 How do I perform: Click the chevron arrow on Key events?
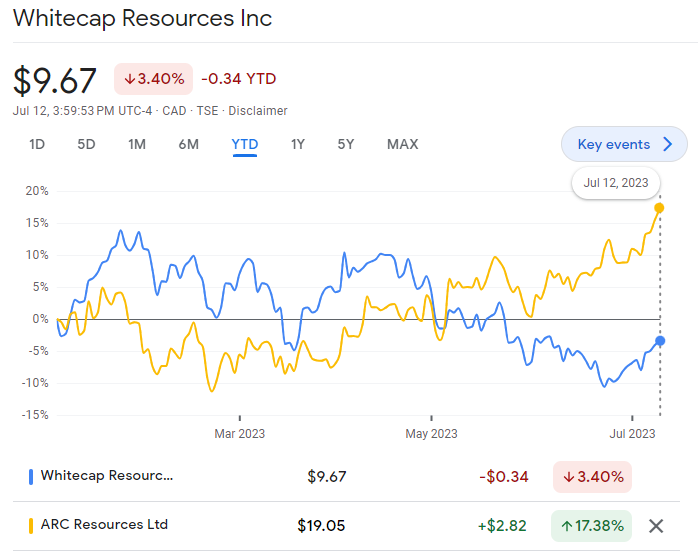tap(667, 144)
